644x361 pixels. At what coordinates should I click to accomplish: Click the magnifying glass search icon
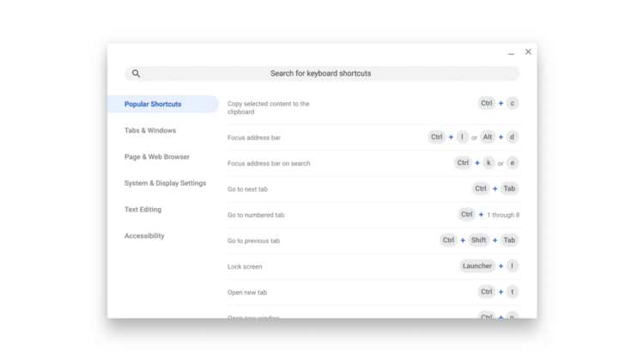(136, 74)
